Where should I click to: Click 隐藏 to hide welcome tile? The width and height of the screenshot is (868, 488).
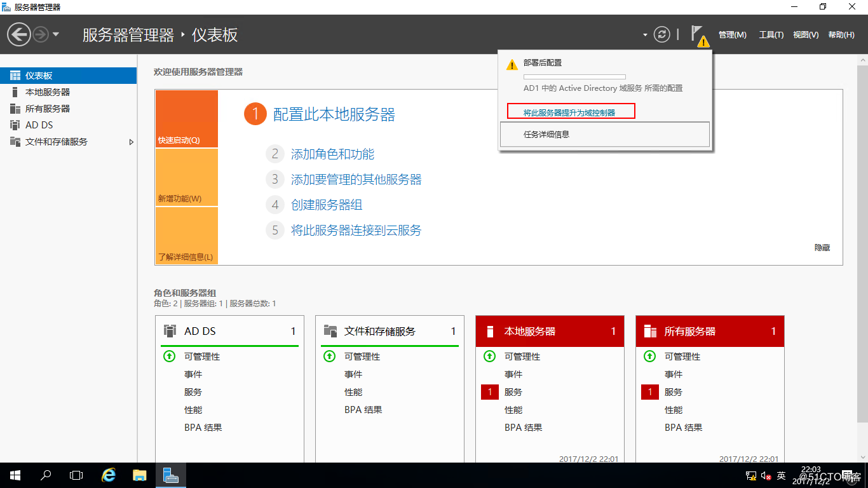click(822, 248)
